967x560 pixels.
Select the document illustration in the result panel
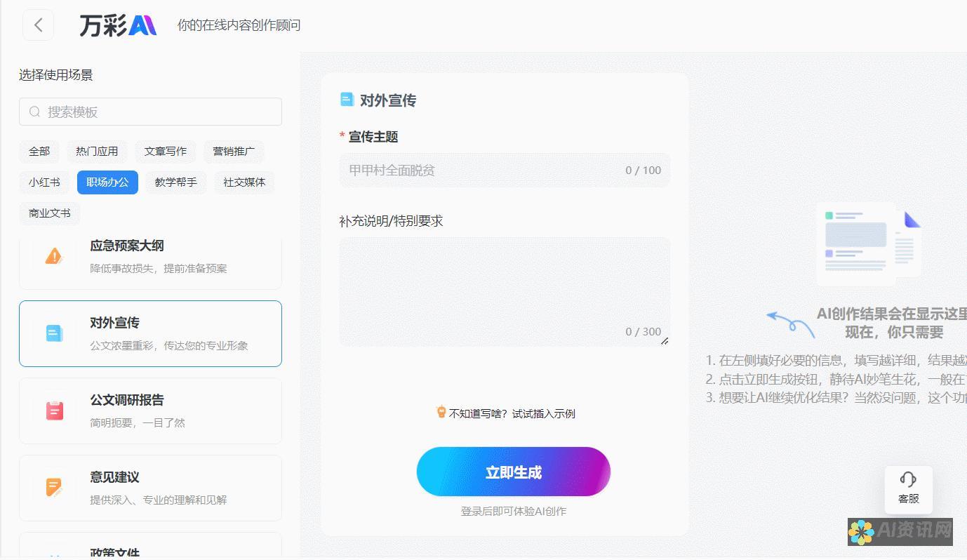(868, 243)
